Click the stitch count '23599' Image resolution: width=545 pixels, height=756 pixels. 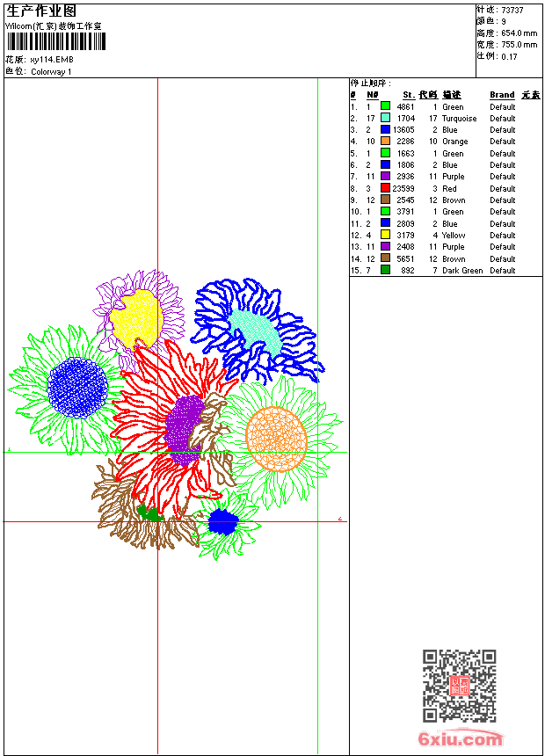[x=403, y=188]
